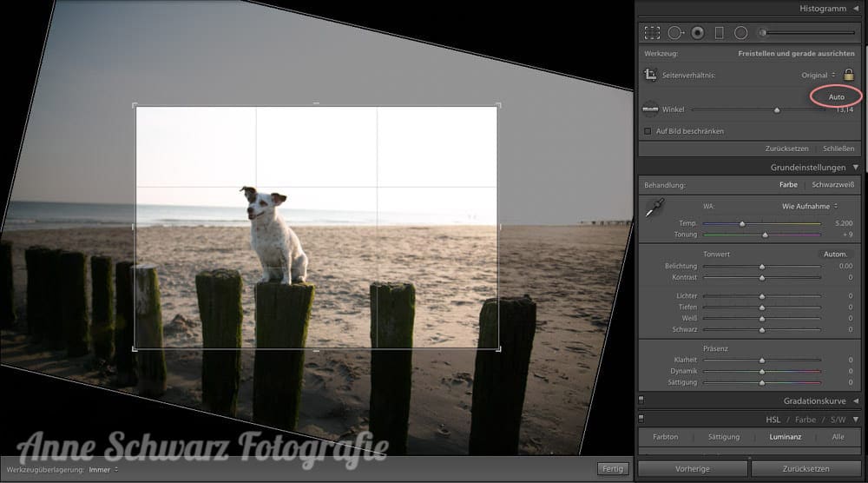
Task: Click the Klarheit slider handle
Action: click(762, 361)
